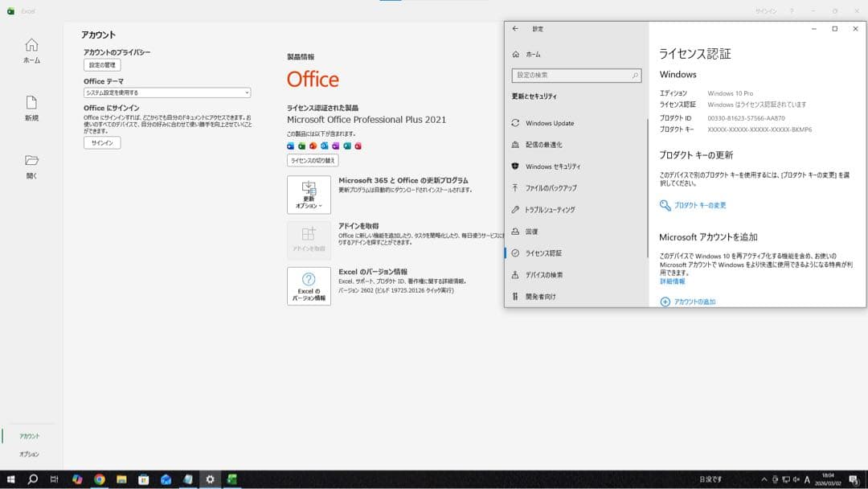Open the Chrome icon on the taskbar
This screenshot has width=868, height=489.
(100, 479)
